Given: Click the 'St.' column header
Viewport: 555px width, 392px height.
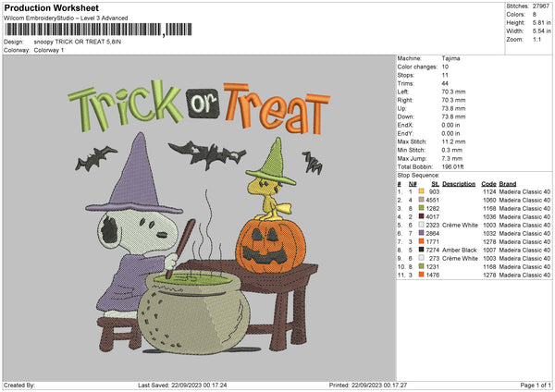Looking at the screenshot, I should tap(436, 184).
